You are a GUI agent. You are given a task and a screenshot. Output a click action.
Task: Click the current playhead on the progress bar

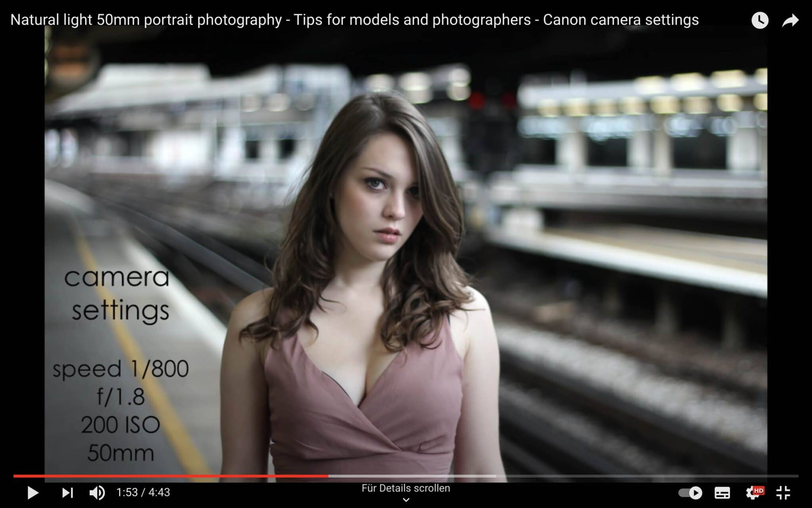[328, 475]
